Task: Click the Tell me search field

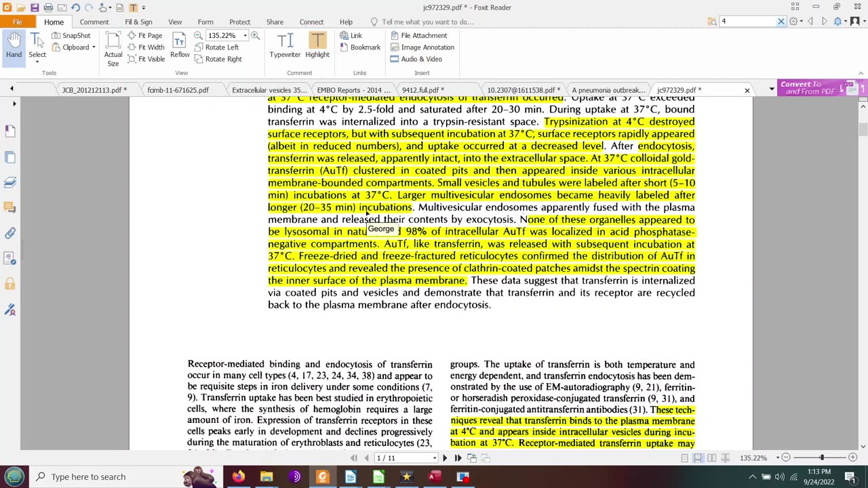Action: click(427, 22)
